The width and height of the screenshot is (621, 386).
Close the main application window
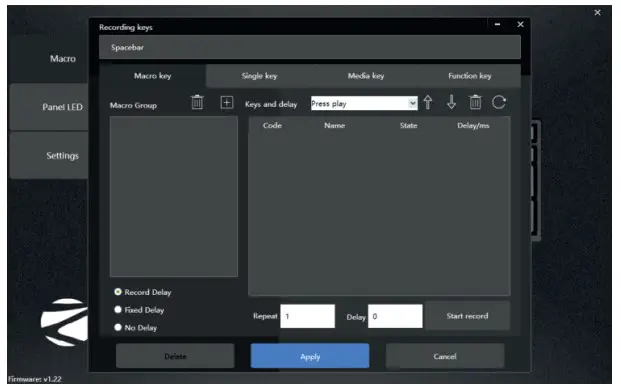pyautogui.click(x=597, y=13)
